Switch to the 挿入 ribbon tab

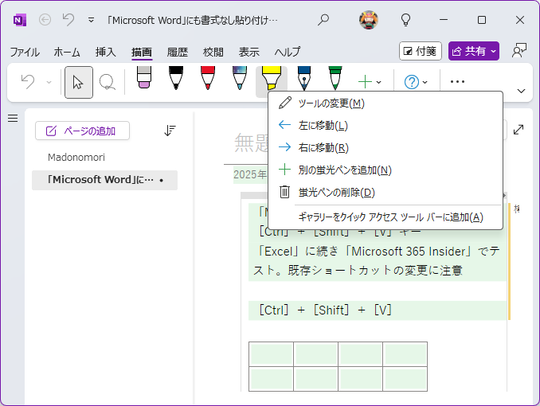[x=106, y=52]
